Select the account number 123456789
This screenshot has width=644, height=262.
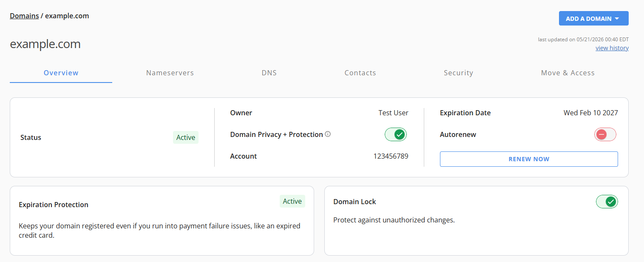391,156
